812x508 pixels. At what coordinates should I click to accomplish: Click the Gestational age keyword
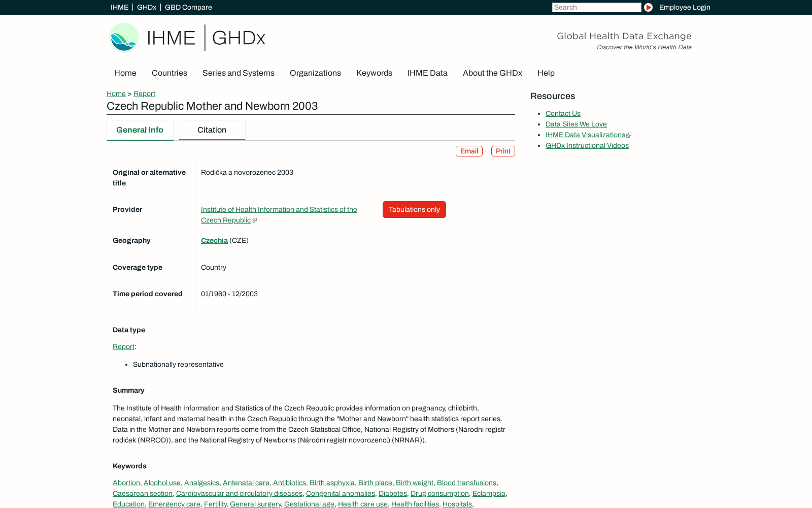[x=309, y=504]
